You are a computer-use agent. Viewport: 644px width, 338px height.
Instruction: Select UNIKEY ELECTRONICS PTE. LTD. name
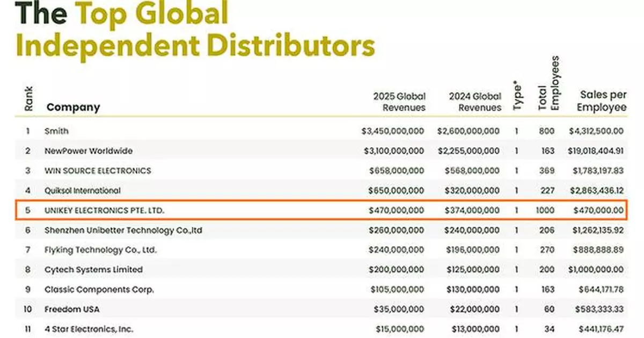[x=105, y=210]
